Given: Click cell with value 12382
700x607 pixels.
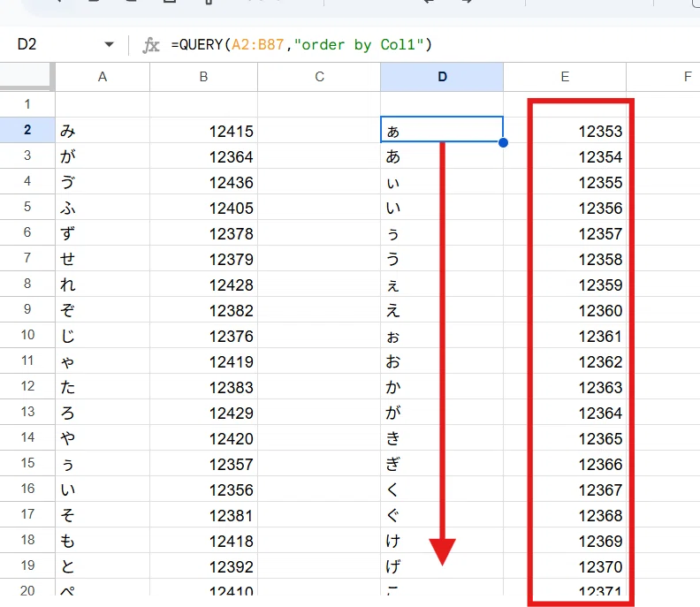Looking at the screenshot, I should (x=203, y=309).
